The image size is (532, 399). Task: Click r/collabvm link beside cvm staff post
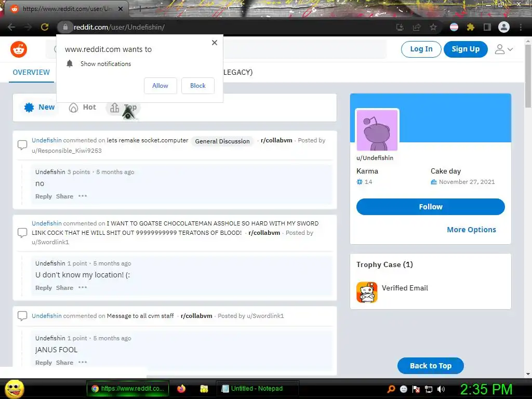[196, 316]
